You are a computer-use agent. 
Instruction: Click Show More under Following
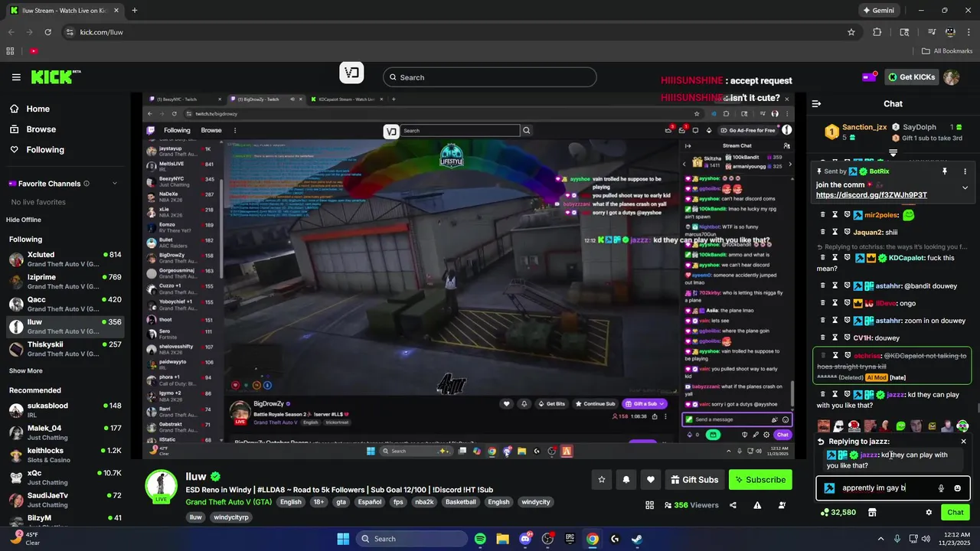coord(26,370)
